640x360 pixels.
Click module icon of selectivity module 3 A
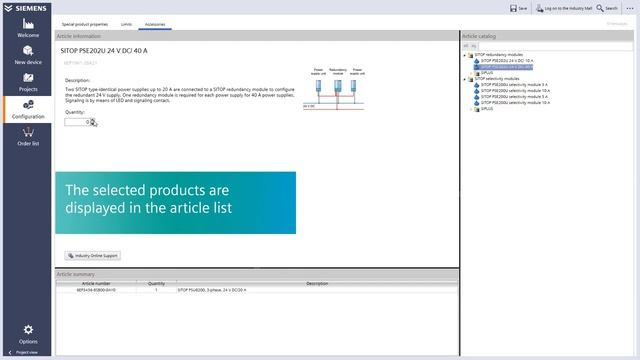(x=476, y=85)
